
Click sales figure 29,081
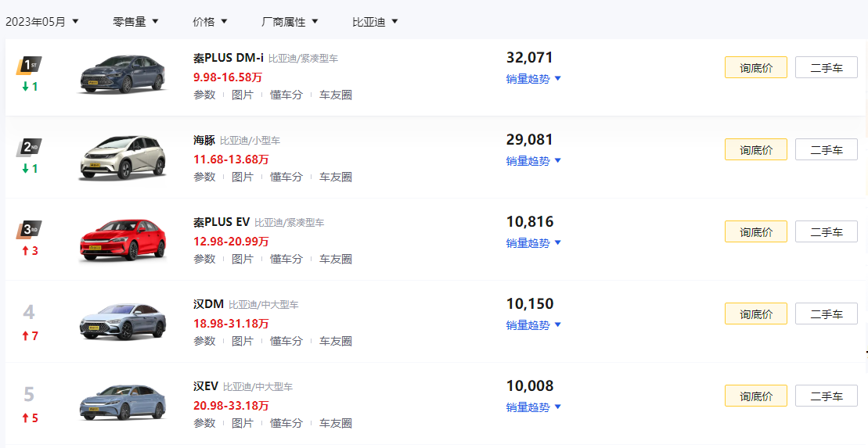530,139
